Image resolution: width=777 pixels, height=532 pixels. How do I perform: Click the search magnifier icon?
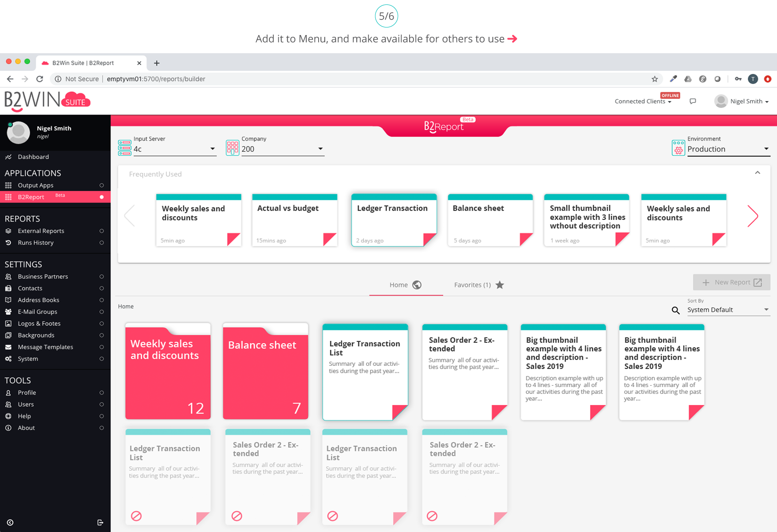pyautogui.click(x=675, y=310)
